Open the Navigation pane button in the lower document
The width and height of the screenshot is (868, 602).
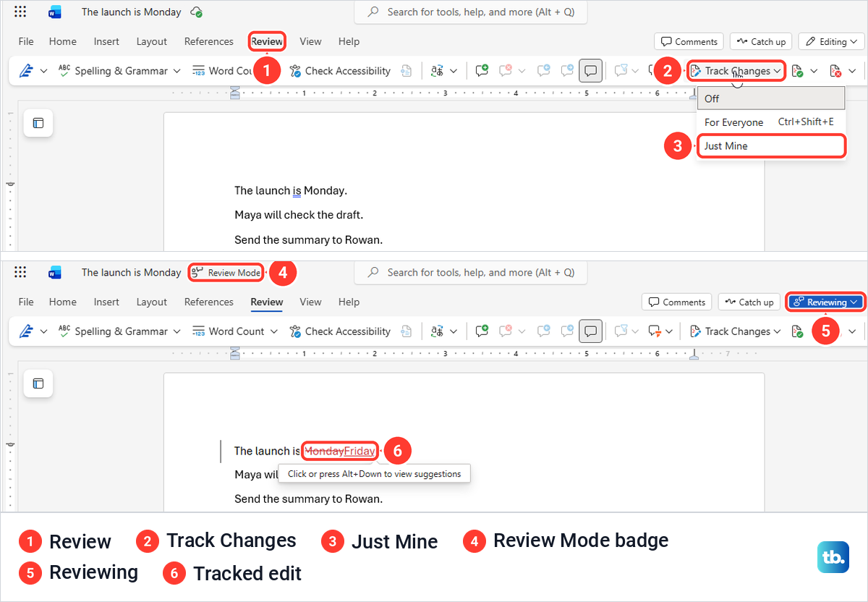(38, 383)
